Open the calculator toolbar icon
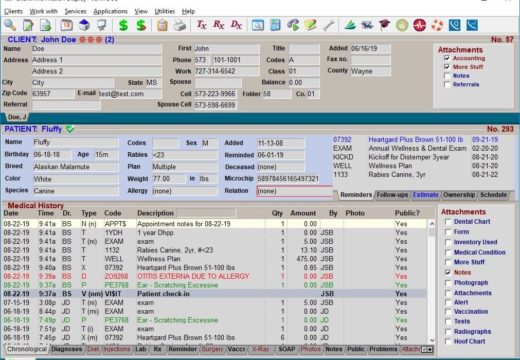 (275, 25)
